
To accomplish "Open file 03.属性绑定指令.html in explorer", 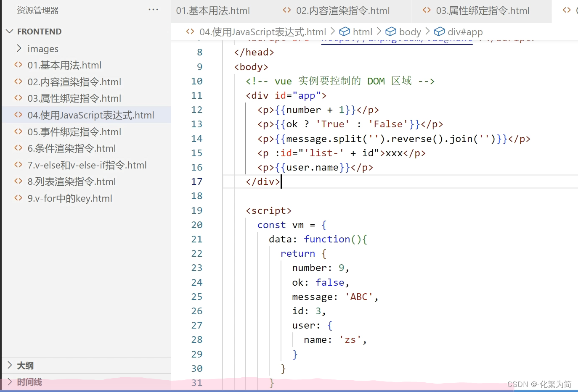I will point(74,98).
